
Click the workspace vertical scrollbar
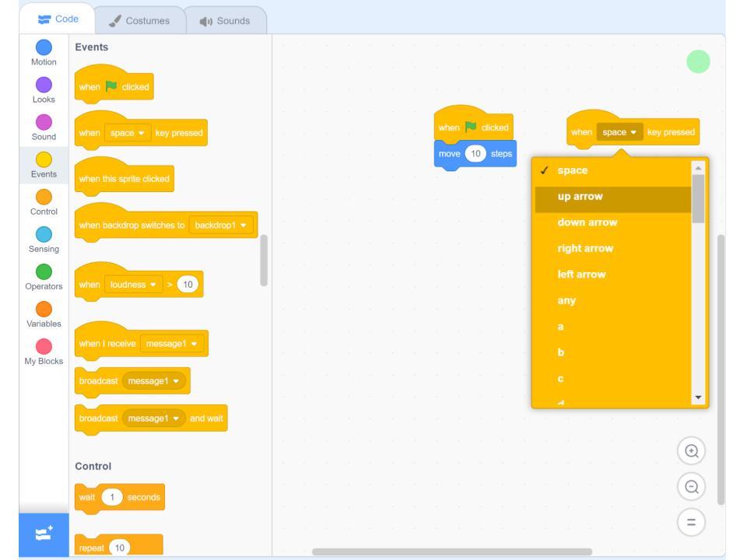click(721, 369)
